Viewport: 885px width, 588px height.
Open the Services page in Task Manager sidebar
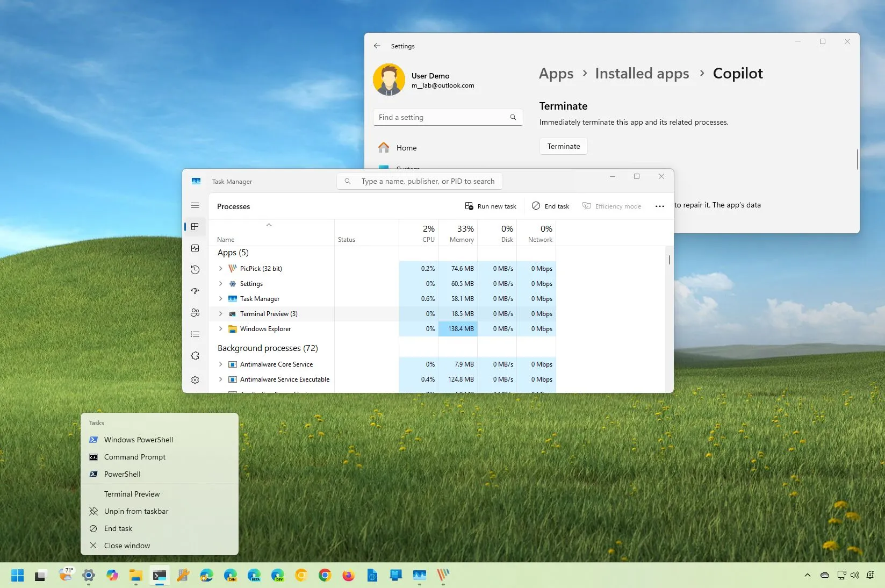(195, 356)
